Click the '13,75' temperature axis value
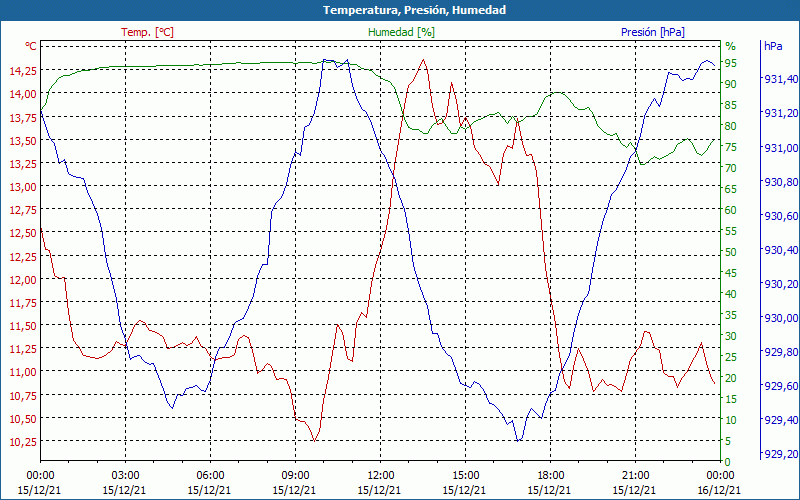This screenshot has width=800, height=500. (x=23, y=117)
